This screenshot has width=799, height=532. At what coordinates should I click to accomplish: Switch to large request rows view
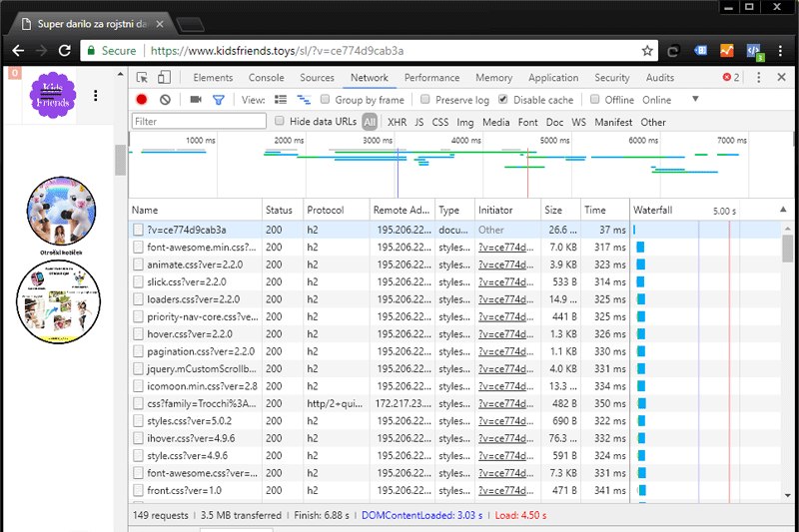tap(281, 100)
